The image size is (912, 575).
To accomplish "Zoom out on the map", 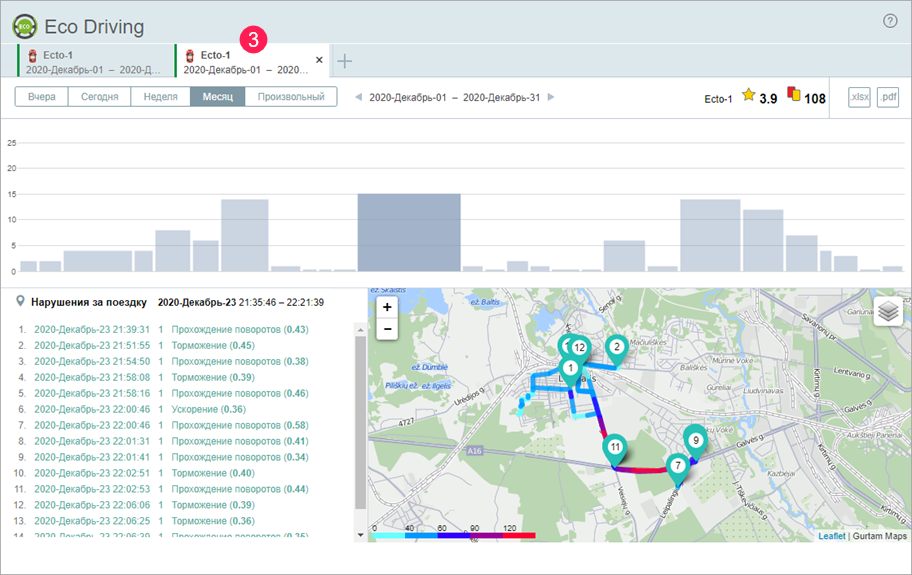I will click(387, 328).
